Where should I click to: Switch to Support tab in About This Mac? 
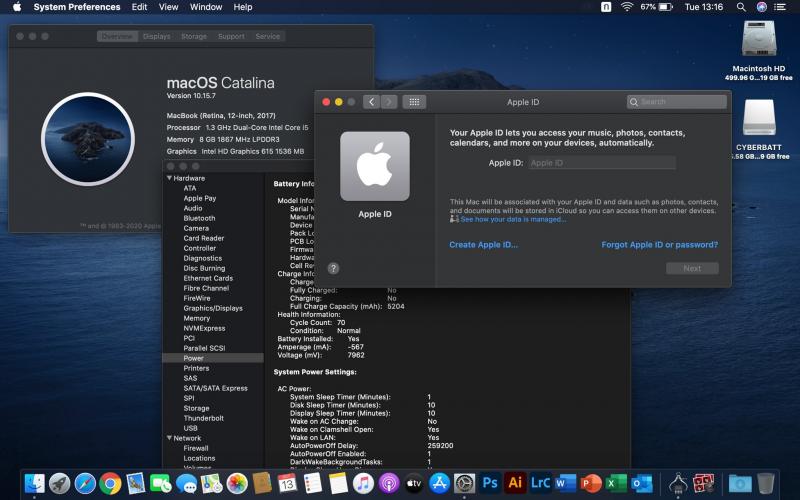(231, 36)
